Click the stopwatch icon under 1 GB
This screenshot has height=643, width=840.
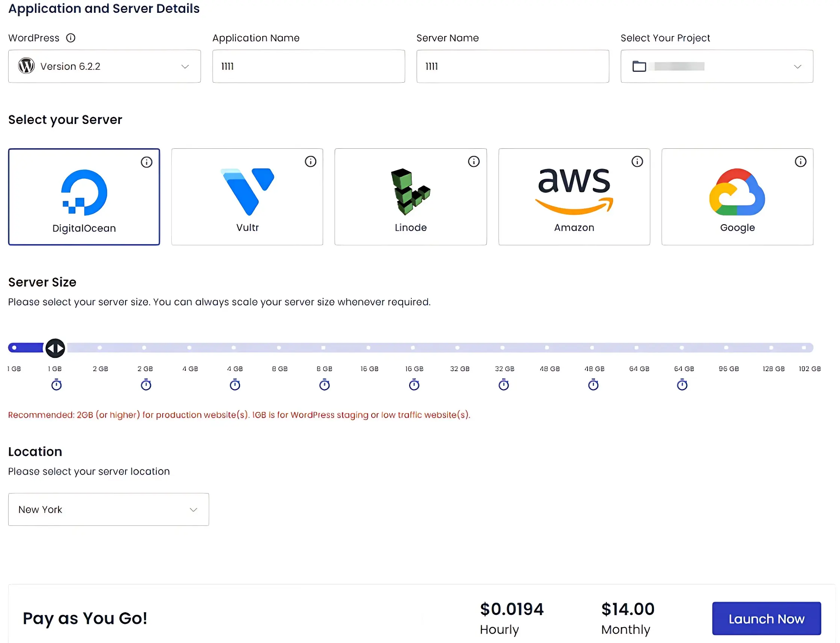56,384
